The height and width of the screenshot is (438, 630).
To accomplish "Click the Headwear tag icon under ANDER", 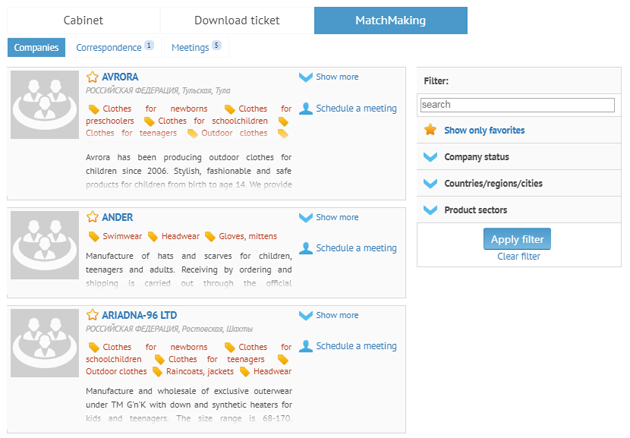I will coord(152,237).
